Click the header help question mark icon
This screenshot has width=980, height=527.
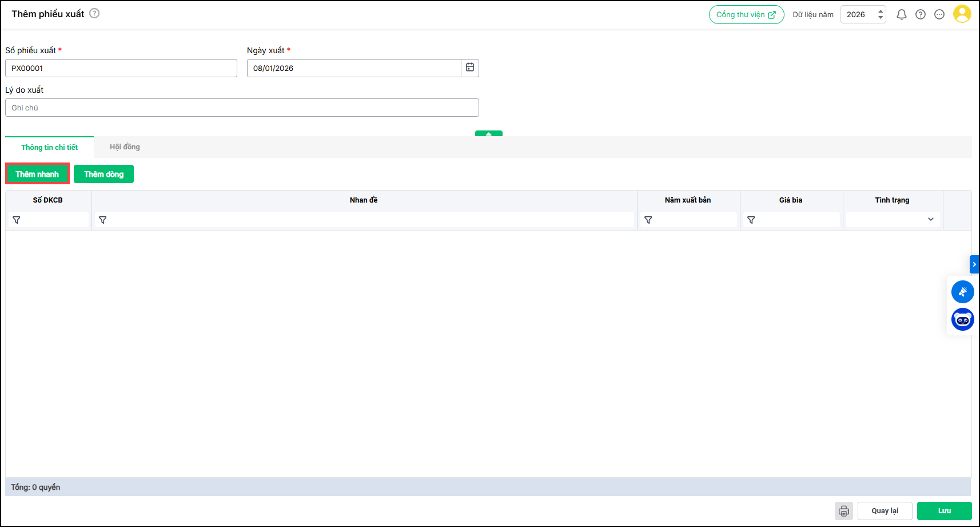pos(920,15)
